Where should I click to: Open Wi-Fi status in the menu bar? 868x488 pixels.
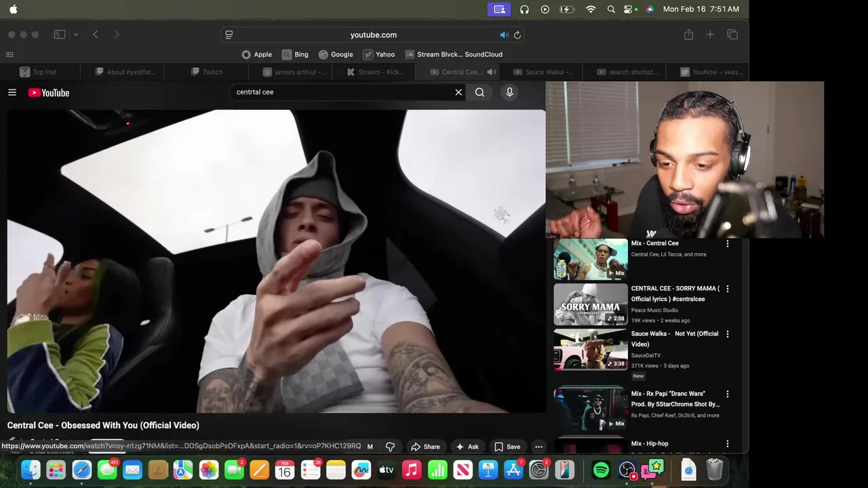point(591,9)
